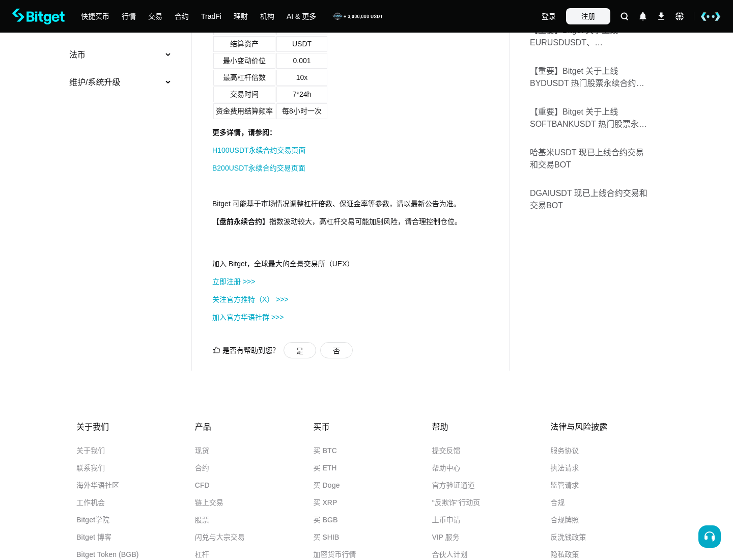The image size is (733, 560).
Task: Open the TradFi menu
Action: (x=211, y=16)
